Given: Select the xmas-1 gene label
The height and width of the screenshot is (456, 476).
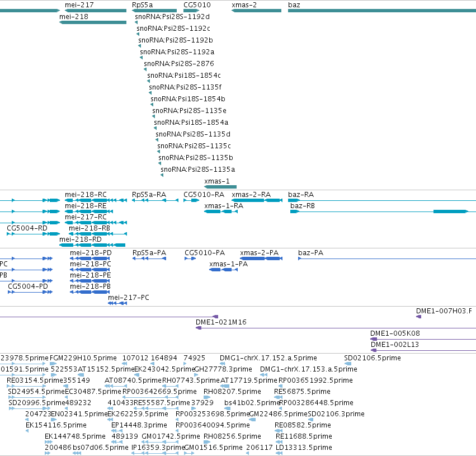Looking at the screenshot, I should [217, 181].
